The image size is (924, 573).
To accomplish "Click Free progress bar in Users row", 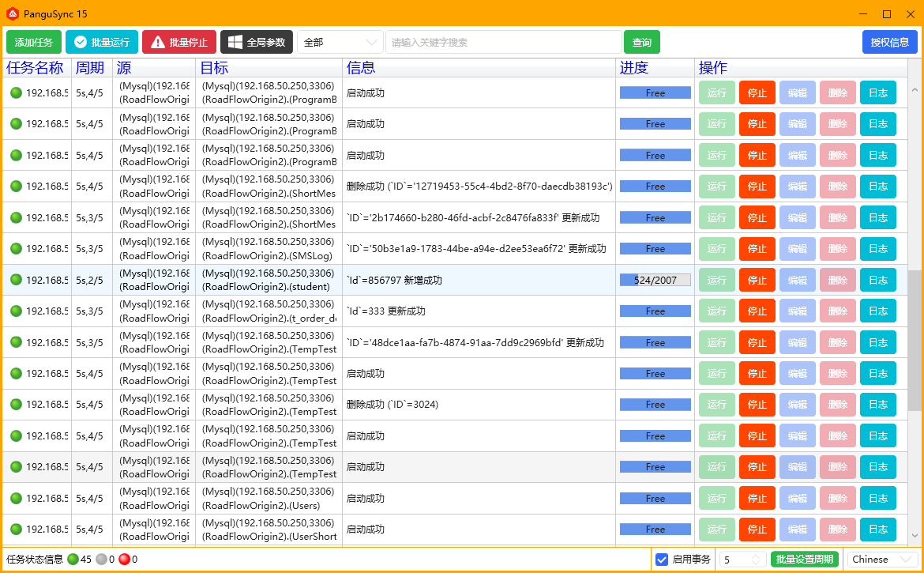I will [655, 498].
